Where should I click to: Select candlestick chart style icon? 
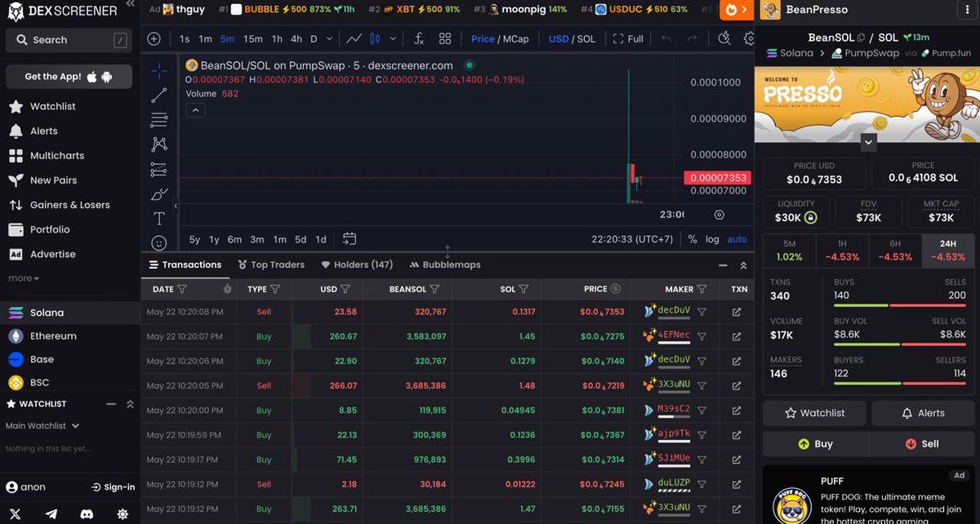[376, 38]
